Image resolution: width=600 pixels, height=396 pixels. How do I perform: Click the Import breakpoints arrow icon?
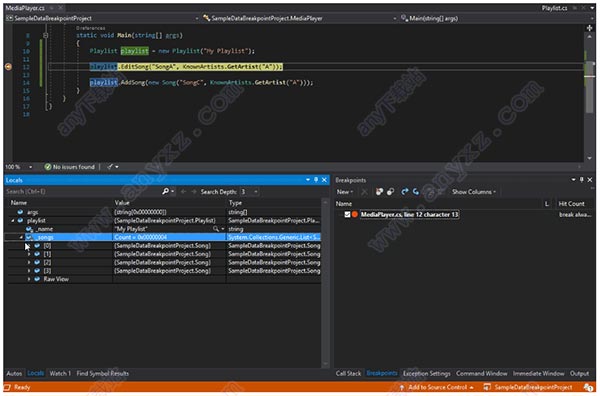click(x=416, y=192)
